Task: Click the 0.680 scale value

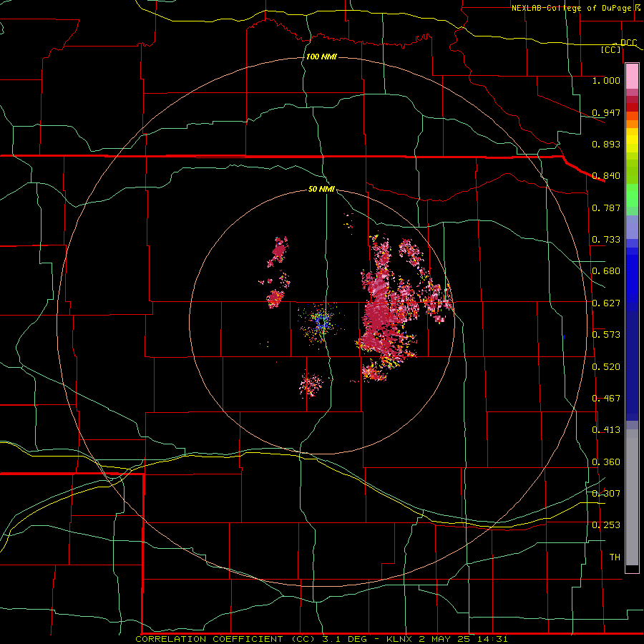Action: tap(606, 271)
